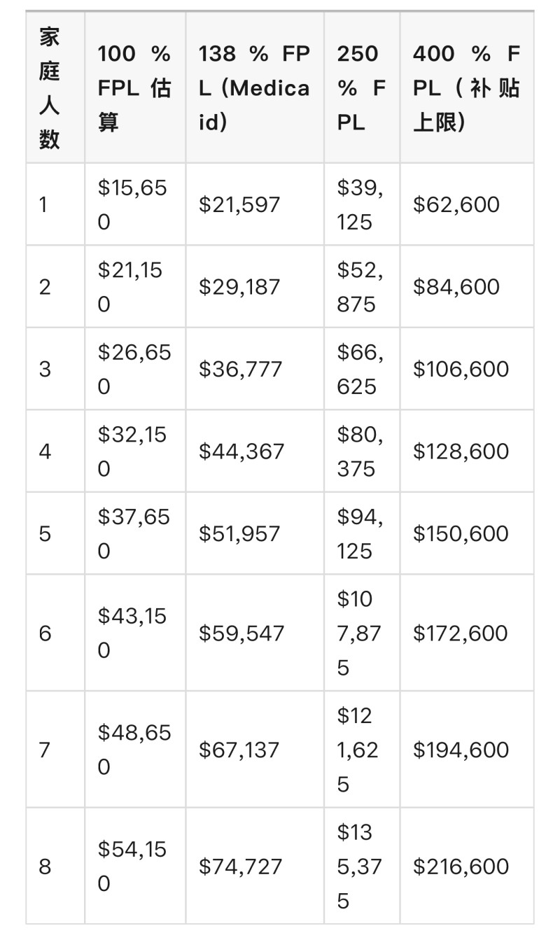
Task: Select the $44,367 cell
Action: [x=241, y=451]
